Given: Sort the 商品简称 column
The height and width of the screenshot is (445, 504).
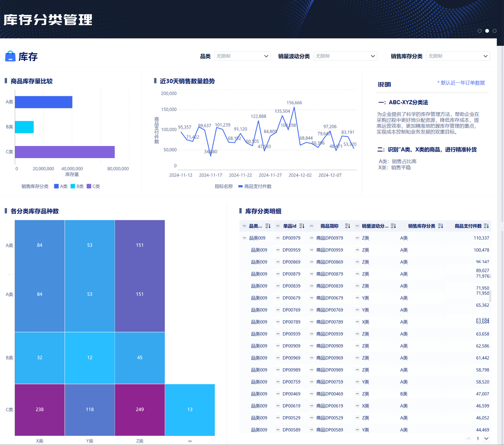Looking at the screenshot, I should pos(347,226).
